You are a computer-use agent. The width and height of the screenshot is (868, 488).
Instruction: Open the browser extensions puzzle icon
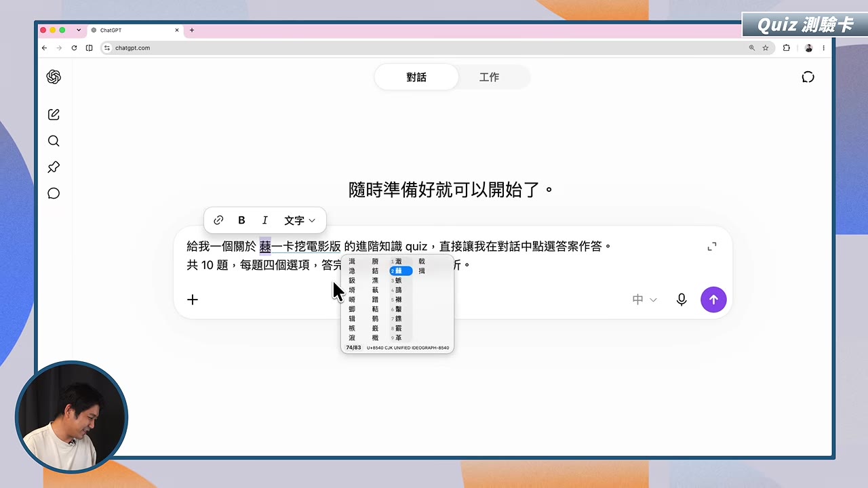(x=787, y=48)
